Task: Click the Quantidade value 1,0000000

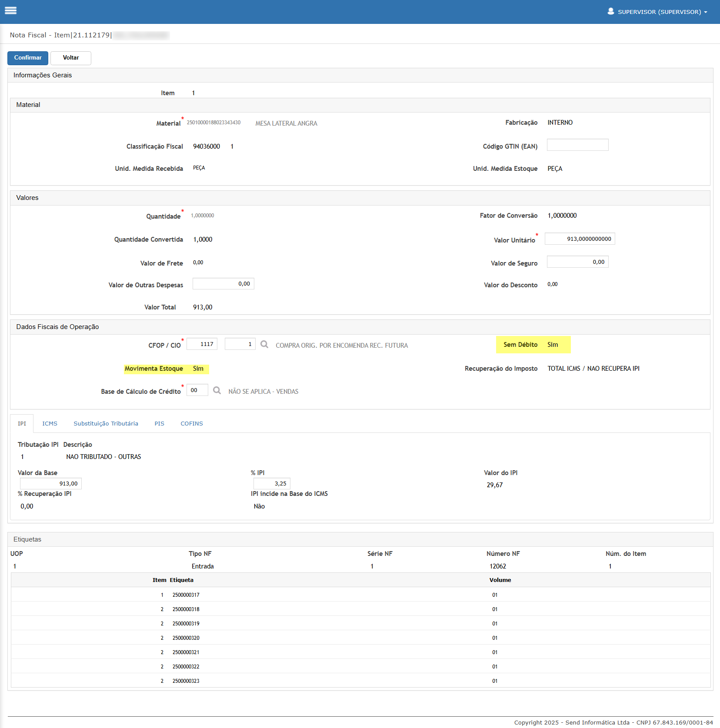Action: click(x=203, y=216)
